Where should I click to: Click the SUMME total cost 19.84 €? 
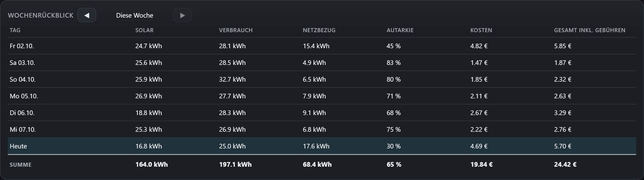(x=482, y=165)
